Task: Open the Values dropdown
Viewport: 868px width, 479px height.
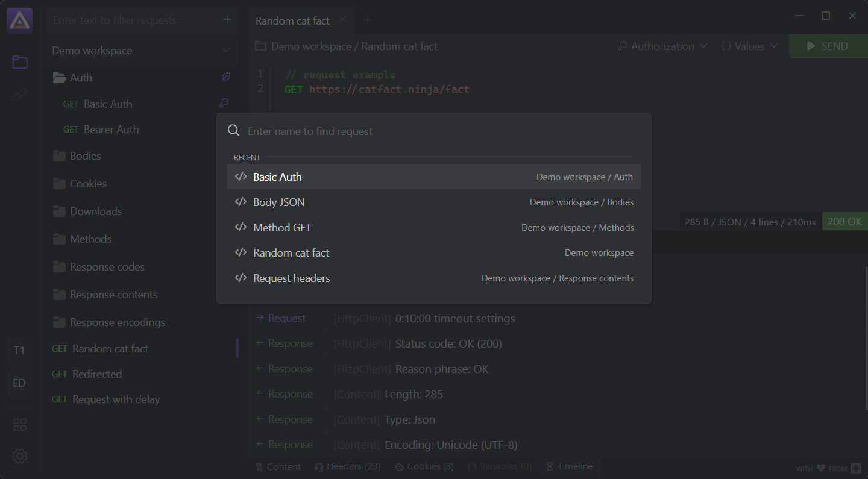Action: (x=749, y=46)
